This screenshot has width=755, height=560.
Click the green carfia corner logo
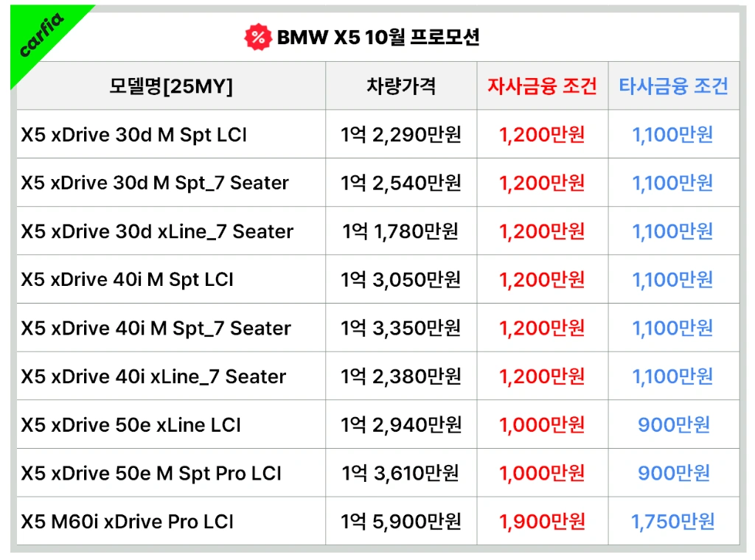41,36
